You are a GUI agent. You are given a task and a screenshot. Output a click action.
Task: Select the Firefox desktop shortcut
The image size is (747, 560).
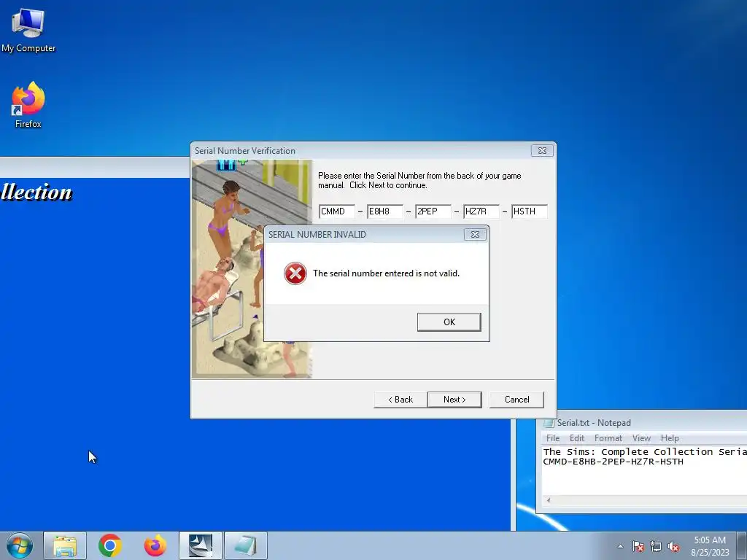(x=28, y=105)
